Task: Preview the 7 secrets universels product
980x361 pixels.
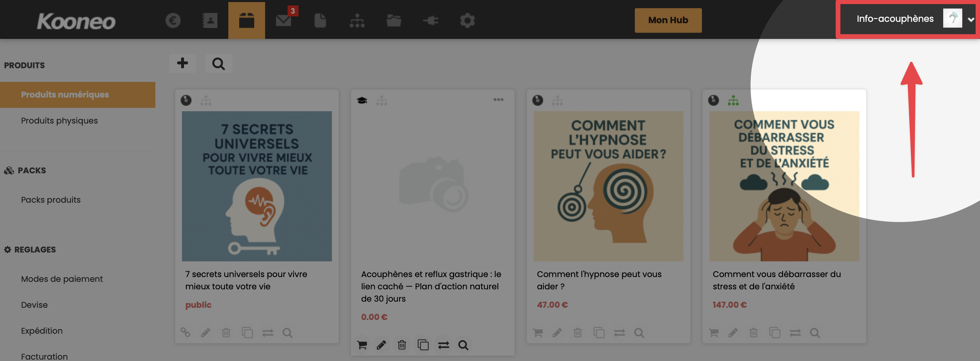Action: pyautogui.click(x=287, y=332)
